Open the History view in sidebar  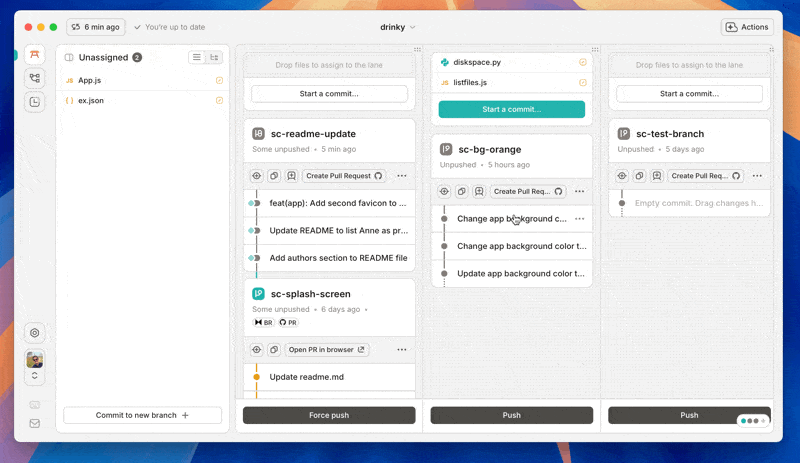tap(35, 101)
